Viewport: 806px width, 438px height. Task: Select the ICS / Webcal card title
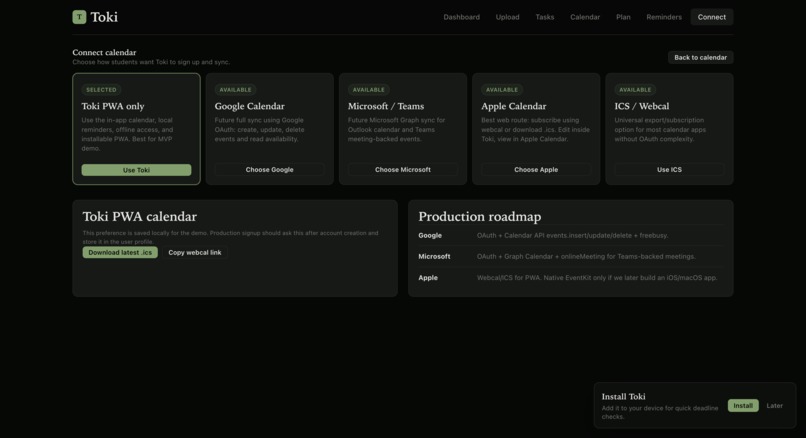pyautogui.click(x=642, y=106)
